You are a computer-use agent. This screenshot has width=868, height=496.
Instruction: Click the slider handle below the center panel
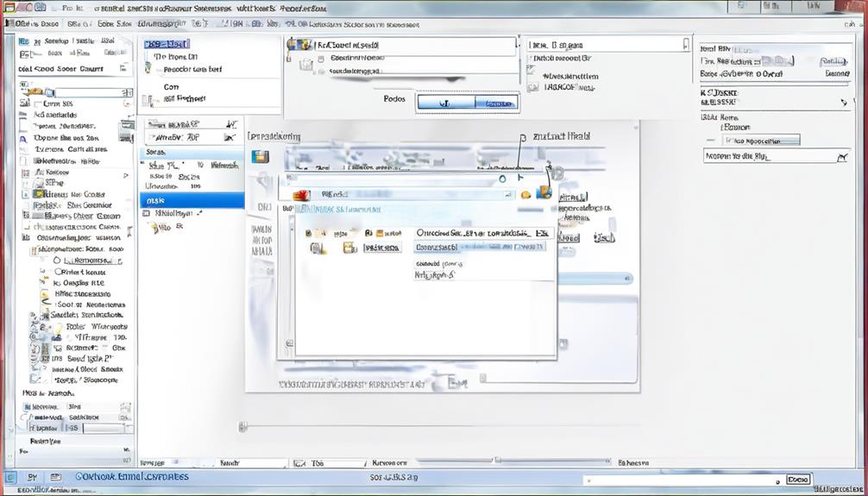[242, 426]
